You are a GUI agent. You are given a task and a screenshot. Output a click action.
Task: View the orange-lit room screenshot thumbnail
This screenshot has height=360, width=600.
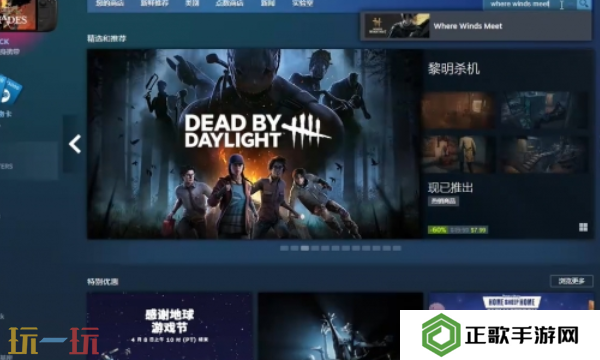coord(458,110)
